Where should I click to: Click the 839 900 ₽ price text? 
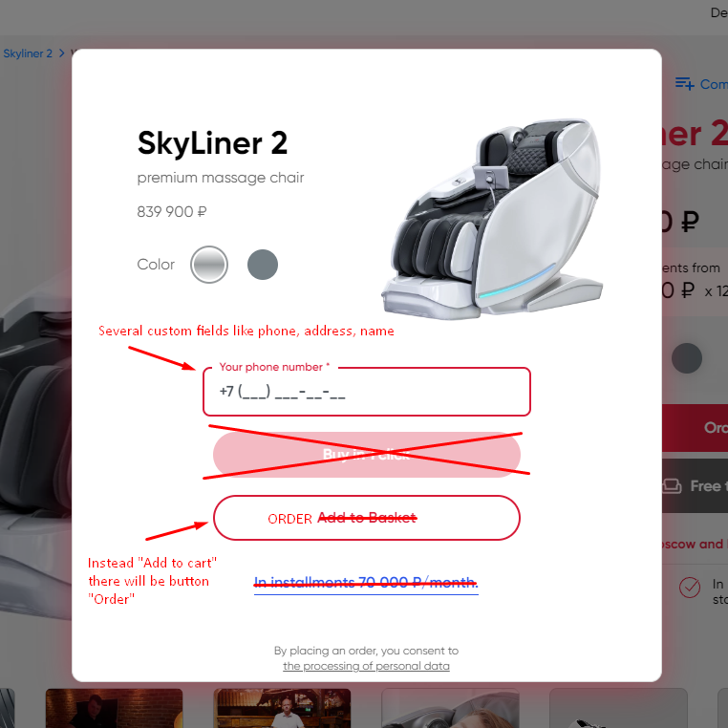tap(171, 212)
